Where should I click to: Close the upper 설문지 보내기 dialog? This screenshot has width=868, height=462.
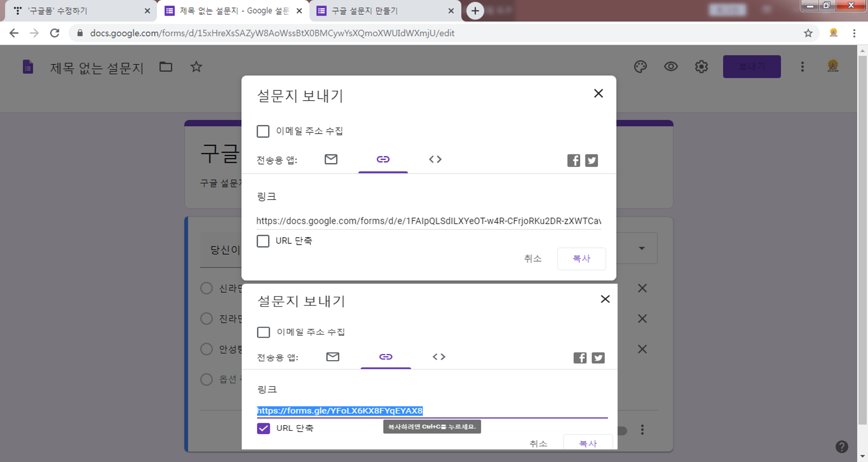pos(598,94)
